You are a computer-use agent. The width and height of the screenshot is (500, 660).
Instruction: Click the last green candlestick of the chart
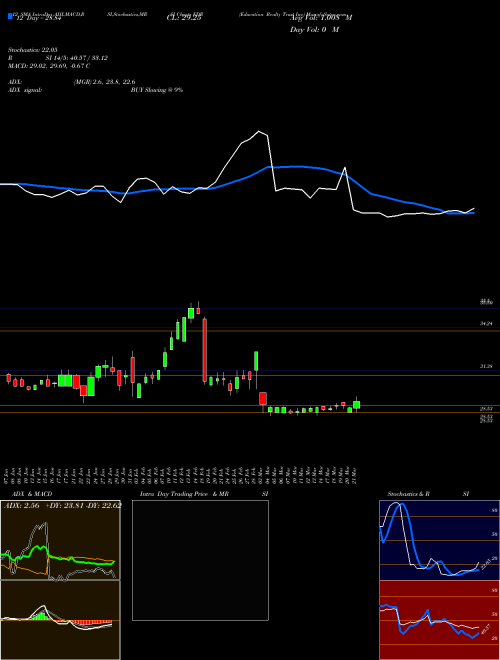click(x=356, y=405)
